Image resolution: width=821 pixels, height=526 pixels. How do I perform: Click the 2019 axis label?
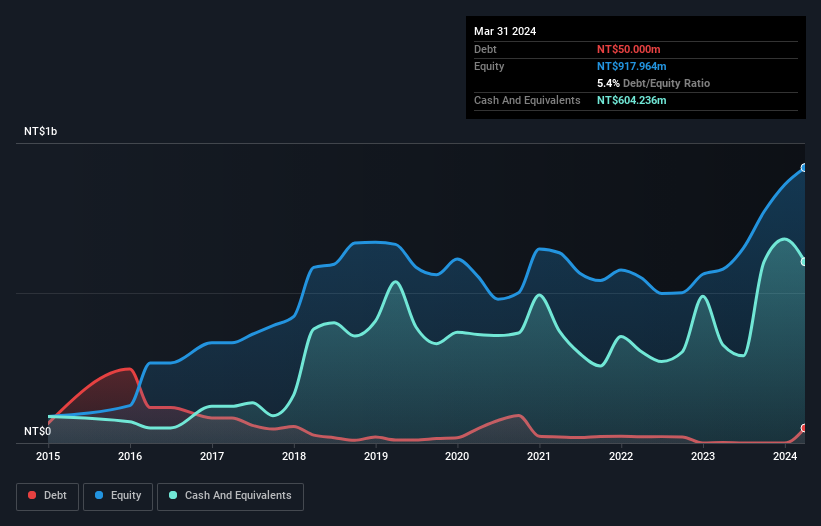[376, 456]
